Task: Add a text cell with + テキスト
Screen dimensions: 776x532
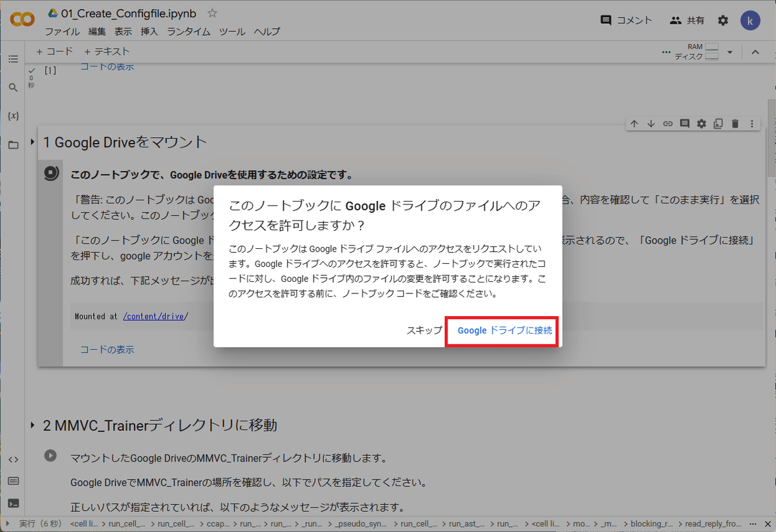Action: click(106, 52)
